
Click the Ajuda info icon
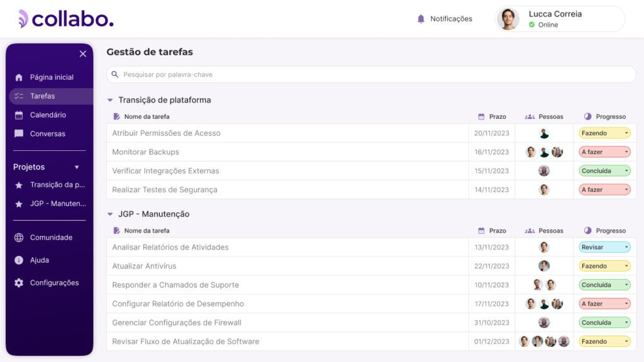coord(19,260)
